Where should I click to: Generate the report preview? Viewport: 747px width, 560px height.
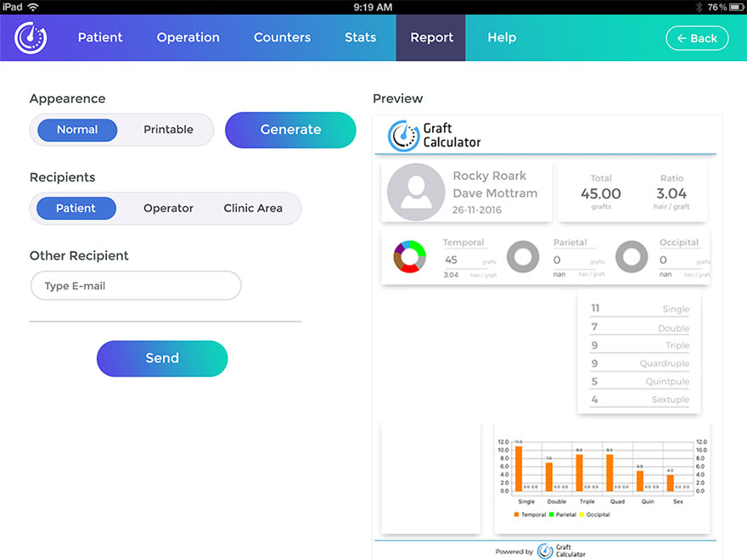pyautogui.click(x=290, y=130)
